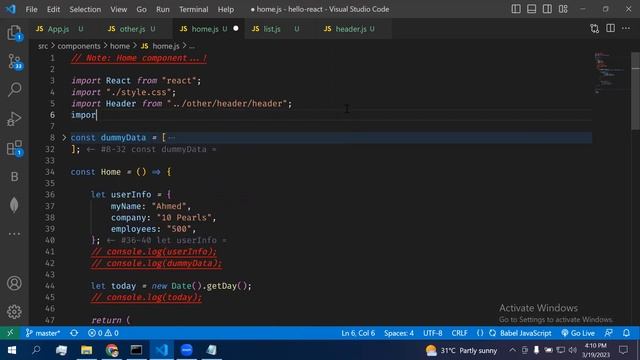Screen dimensions: 640x360
Task: Switch to the header.js tab
Action: 353,29
